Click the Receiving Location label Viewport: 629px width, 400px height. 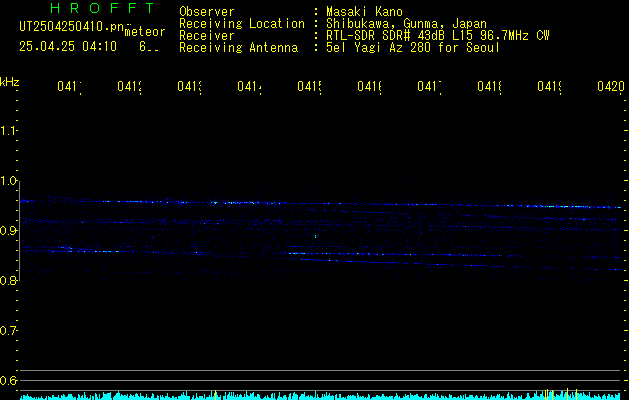click(x=242, y=24)
